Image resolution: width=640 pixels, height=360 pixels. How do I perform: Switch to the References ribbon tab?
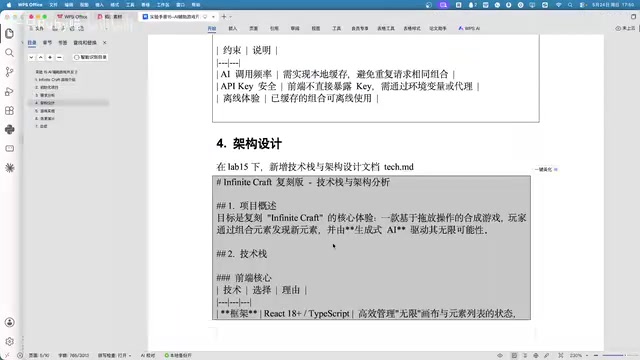pos(274,29)
